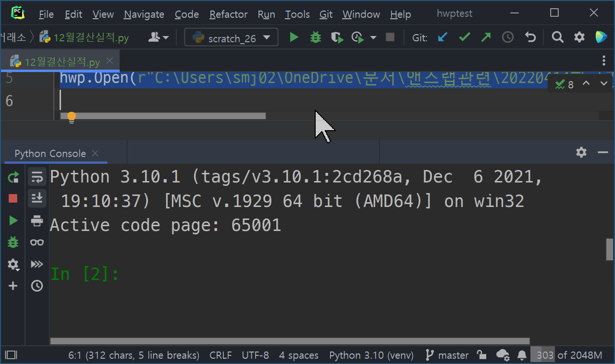Image resolution: width=615 pixels, height=364 pixels.
Task: Open the Run menu
Action: click(x=266, y=14)
